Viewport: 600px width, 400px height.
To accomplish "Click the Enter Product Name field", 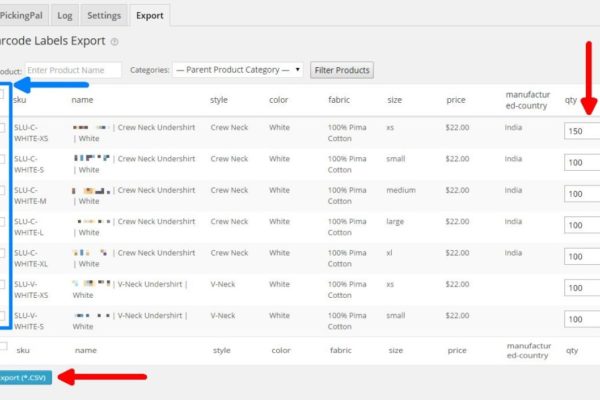I will (72, 70).
